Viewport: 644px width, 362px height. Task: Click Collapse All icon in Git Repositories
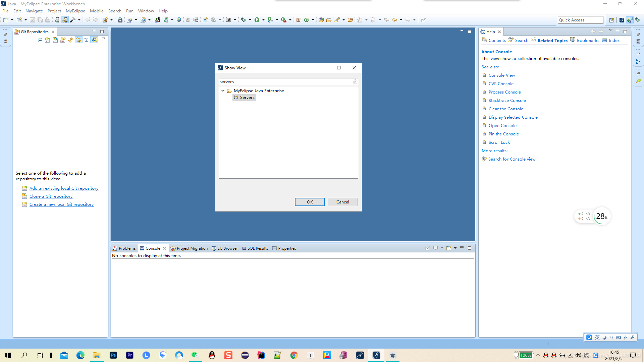40,40
